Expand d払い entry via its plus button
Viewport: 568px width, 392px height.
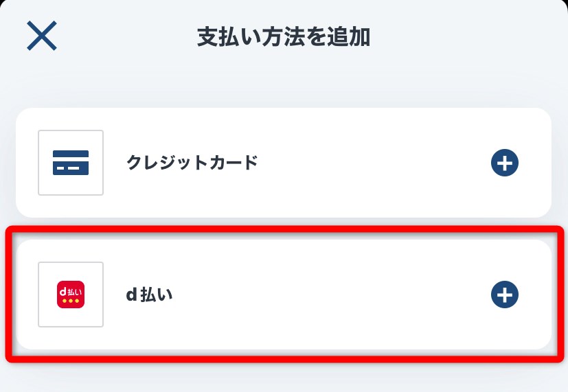click(505, 295)
